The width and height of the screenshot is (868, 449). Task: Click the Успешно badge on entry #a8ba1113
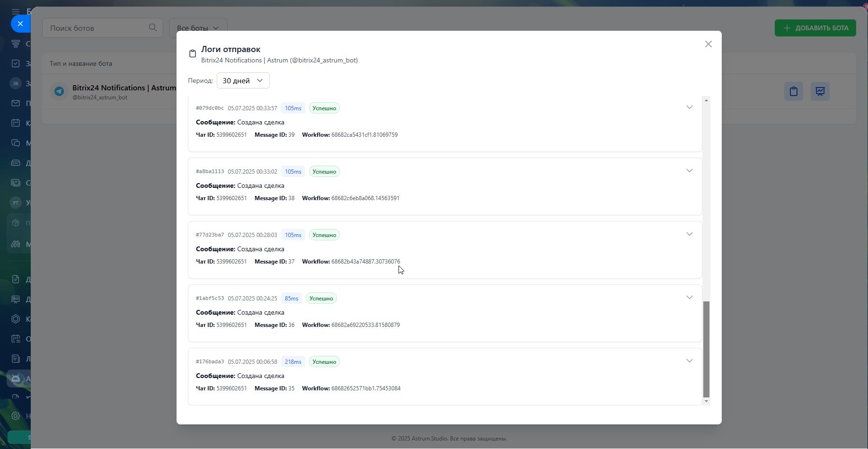(x=324, y=172)
